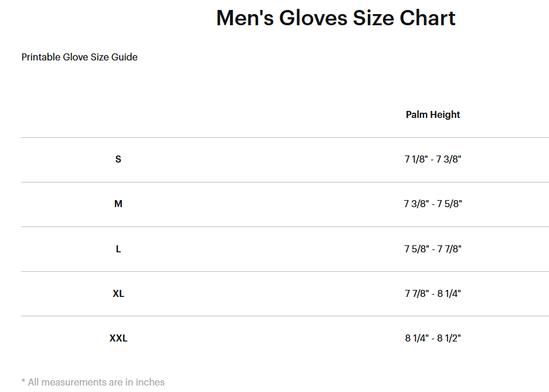Click the S size row label
The height and width of the screenshot is (392, 549).
(x=118, y=159)
